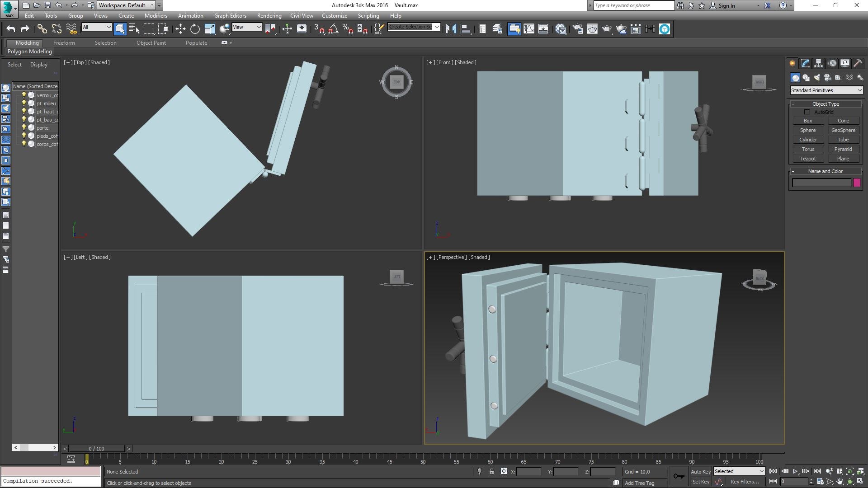Screen dimensions: 868x488
Task: Click the Undo arrow in main toolbar
Action: [x=11, y=29]
